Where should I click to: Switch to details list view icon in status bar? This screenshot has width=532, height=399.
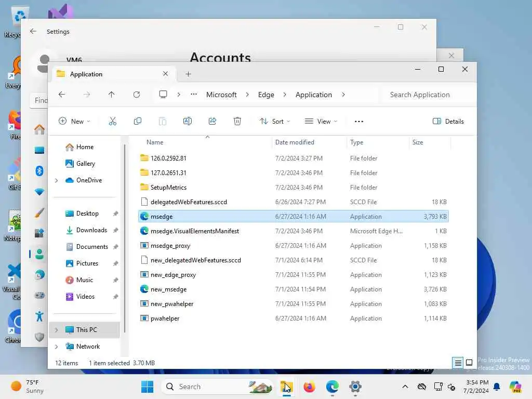click(458, 363)
